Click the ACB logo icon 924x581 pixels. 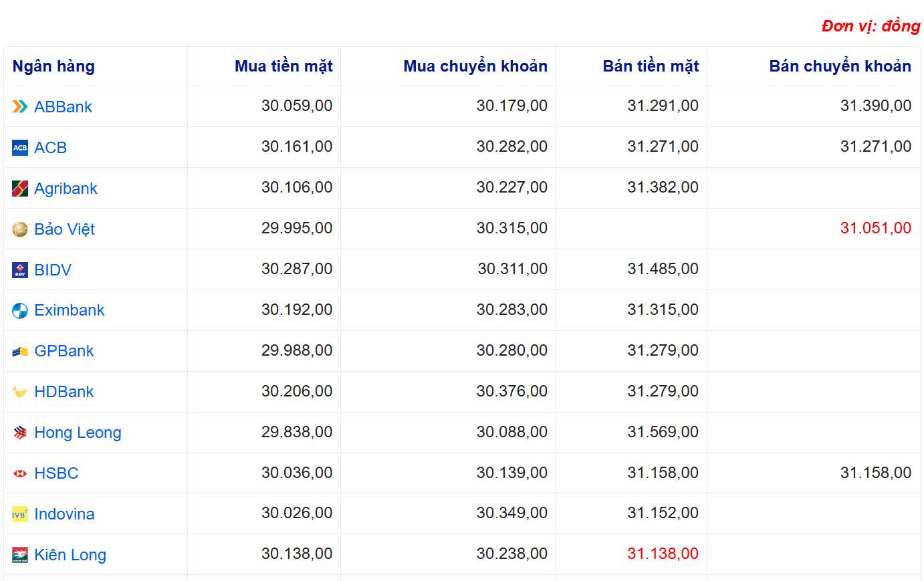click(x=20, y=148)
